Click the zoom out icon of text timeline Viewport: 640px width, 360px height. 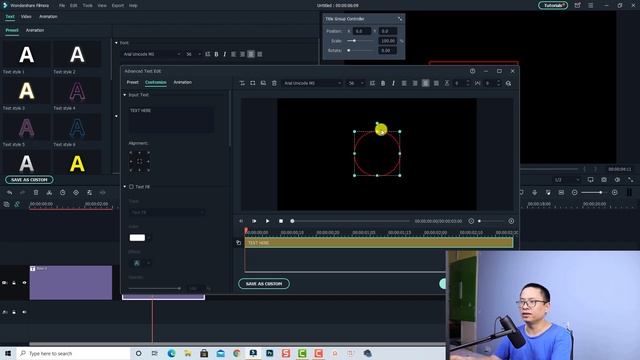pos(471,221)
